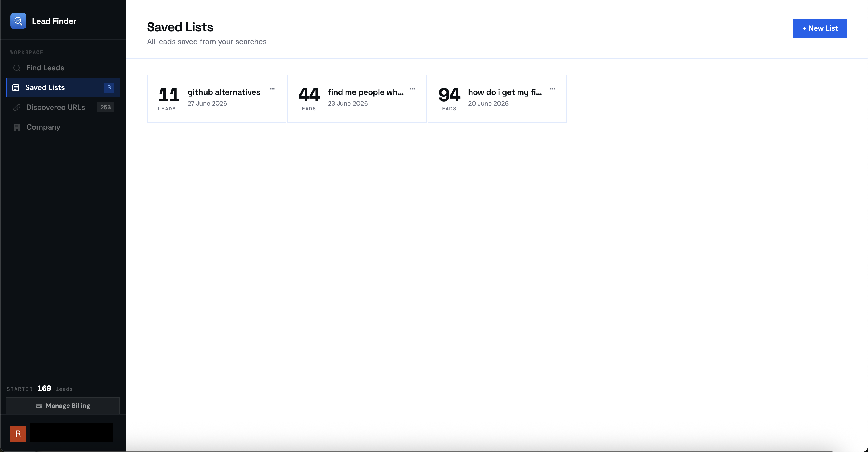The height and width of the screenshot is (452, 868).
Task: Click the 169 leads quota text
Action: [55, 389]
